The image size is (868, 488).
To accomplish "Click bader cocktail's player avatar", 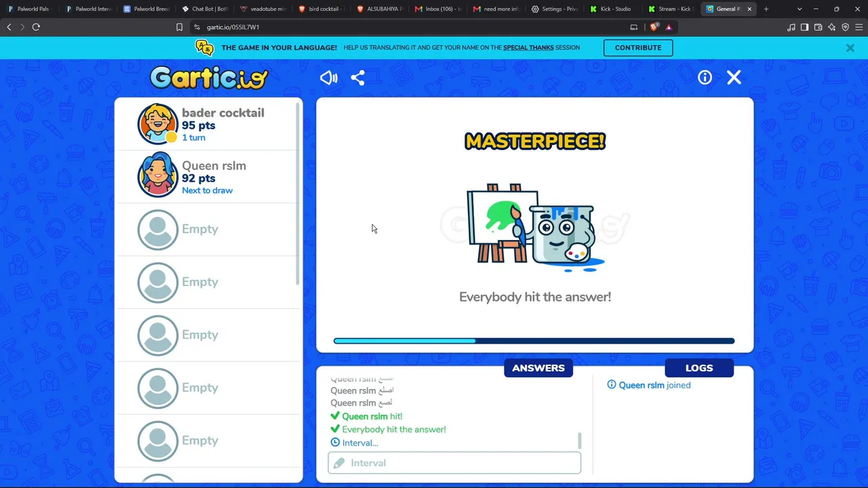I will (158, 124).
